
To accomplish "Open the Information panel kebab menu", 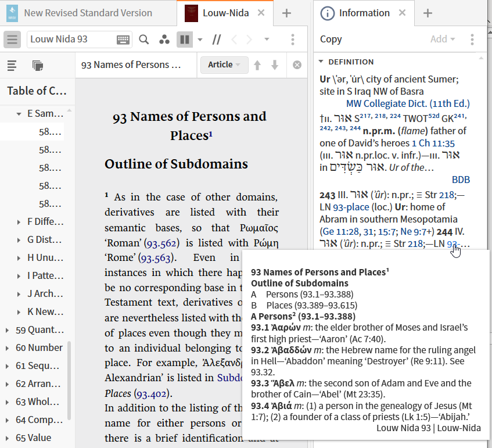I will (x=472, y=40).
